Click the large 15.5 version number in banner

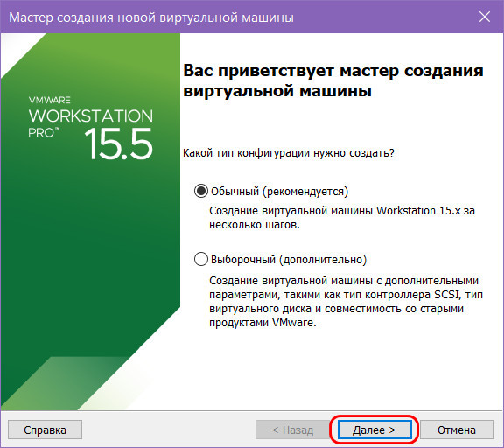coord(118,143)
